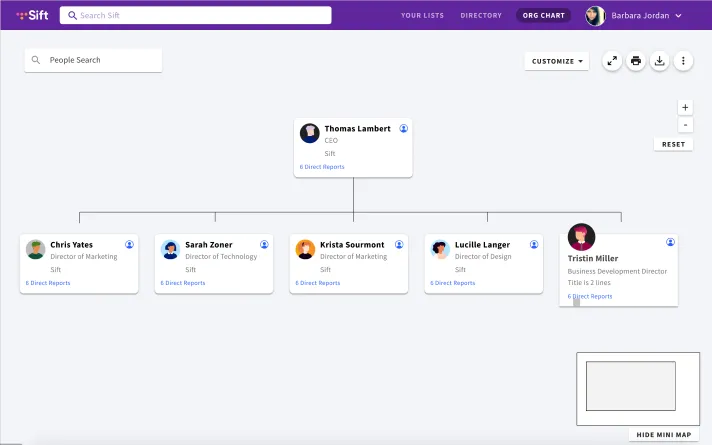Open Thomas Lambert's profile icon

[x=403, y=129]
